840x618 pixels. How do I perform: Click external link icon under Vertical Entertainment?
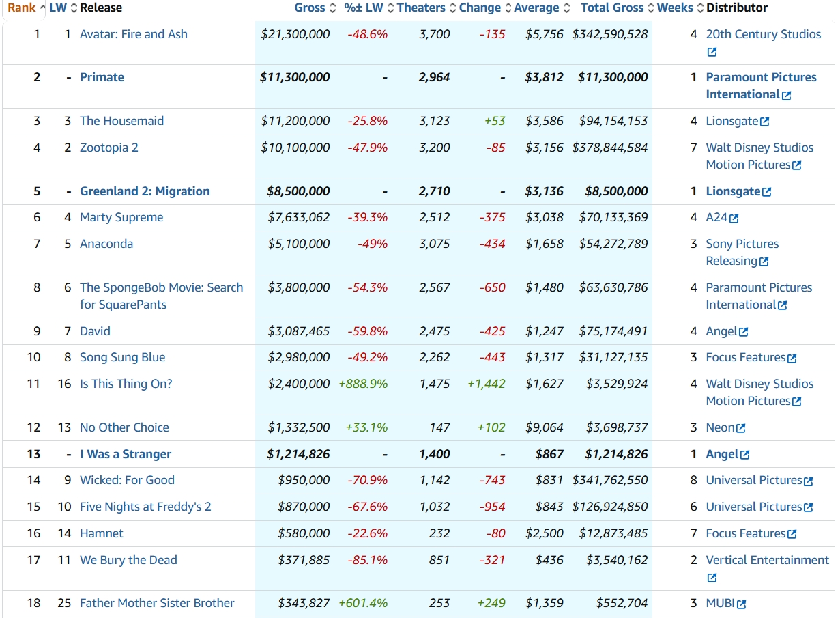click(712, 578)
